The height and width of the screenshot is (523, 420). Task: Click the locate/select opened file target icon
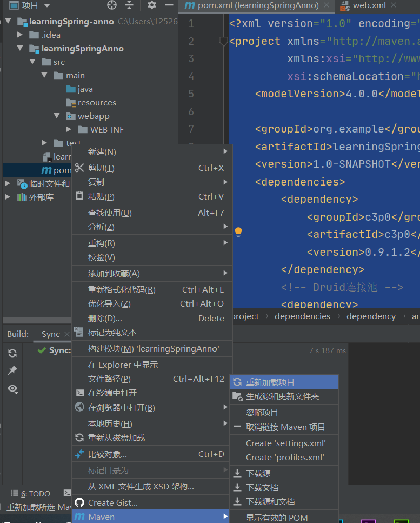click(112, 5)
